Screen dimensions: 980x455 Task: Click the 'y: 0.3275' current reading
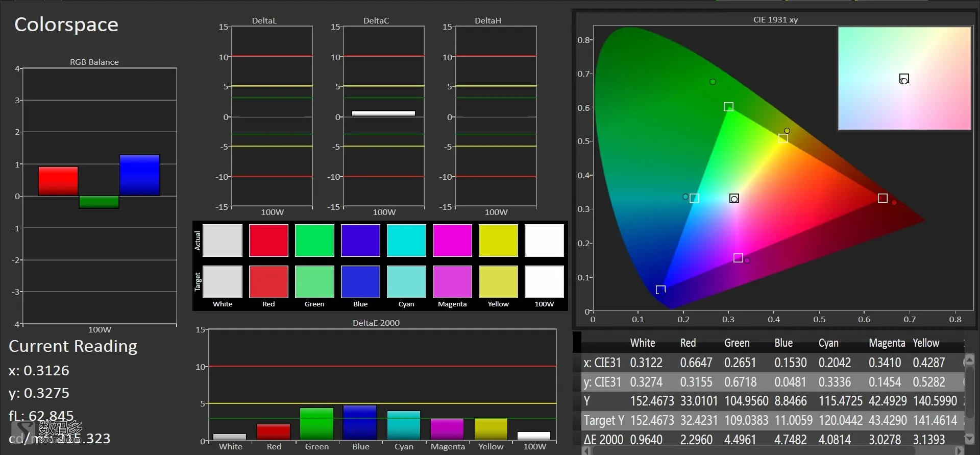pyautogui.click(x=39, y=393)
